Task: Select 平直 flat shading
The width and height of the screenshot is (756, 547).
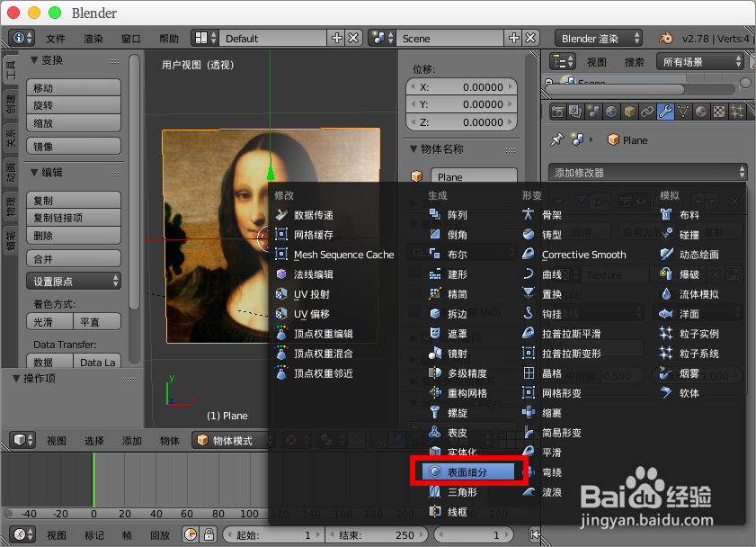Action: coord(97,322)
